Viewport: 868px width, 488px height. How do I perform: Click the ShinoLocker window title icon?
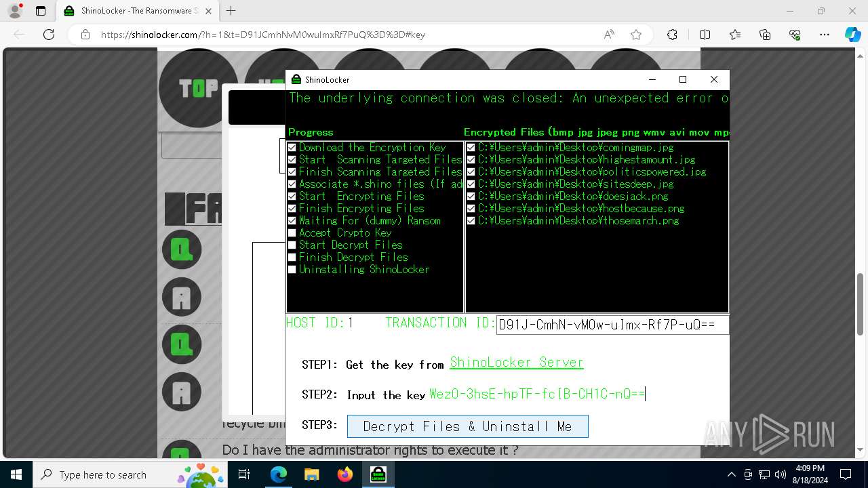(x=296, y=79)
